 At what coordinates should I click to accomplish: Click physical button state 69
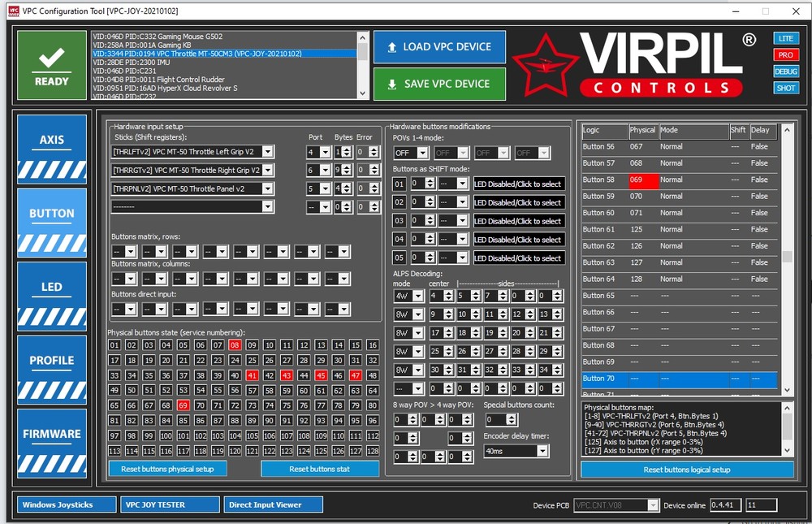coord(184,405)
